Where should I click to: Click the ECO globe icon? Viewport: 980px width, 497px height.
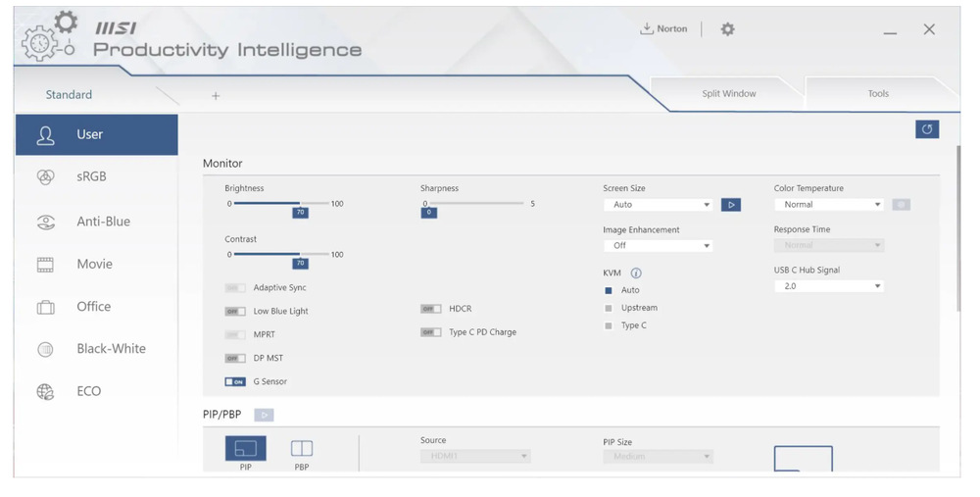pyautogui.click(x=45, y=391)
